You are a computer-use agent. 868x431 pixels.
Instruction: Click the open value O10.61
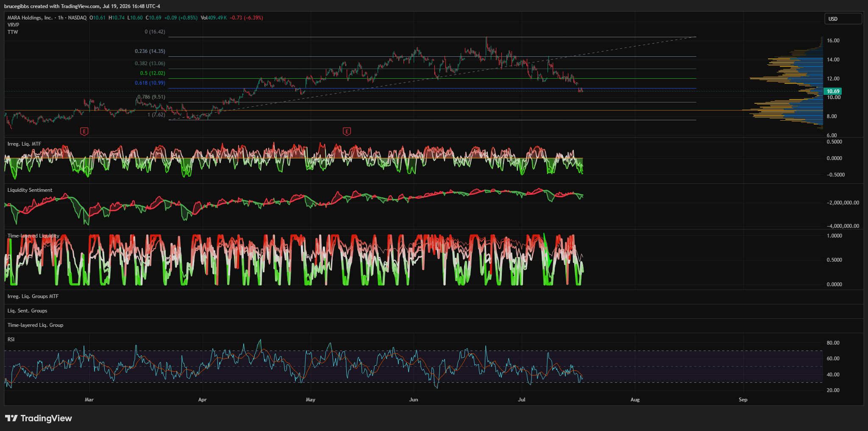click(x=97, y=18)
